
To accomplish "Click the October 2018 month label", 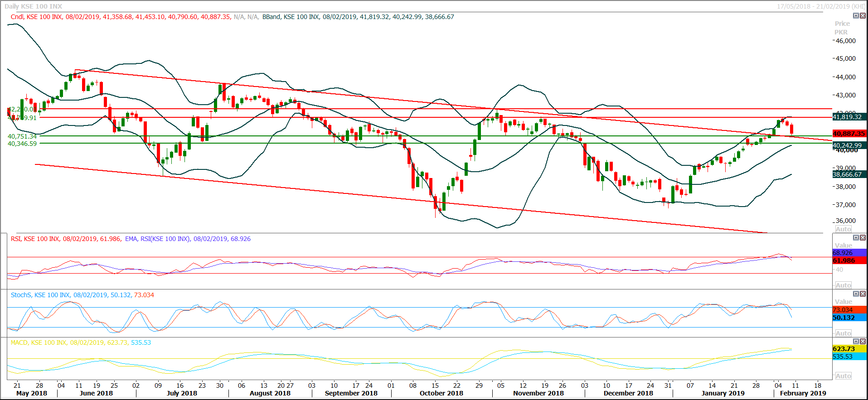I will [441, 393].
